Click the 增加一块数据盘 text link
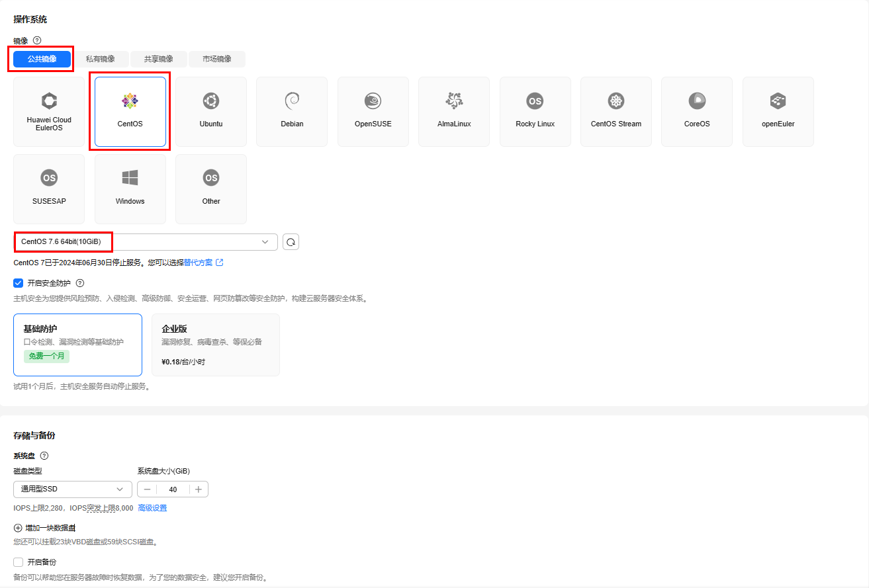 (50, 528)
